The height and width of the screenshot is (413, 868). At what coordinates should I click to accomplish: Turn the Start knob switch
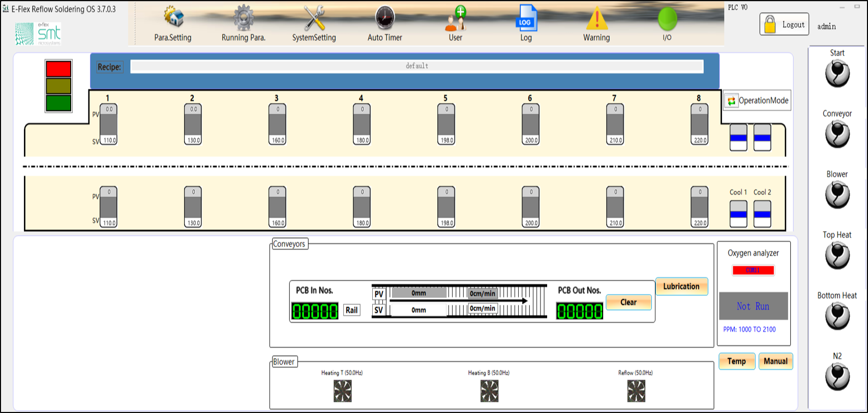[837, 74]
